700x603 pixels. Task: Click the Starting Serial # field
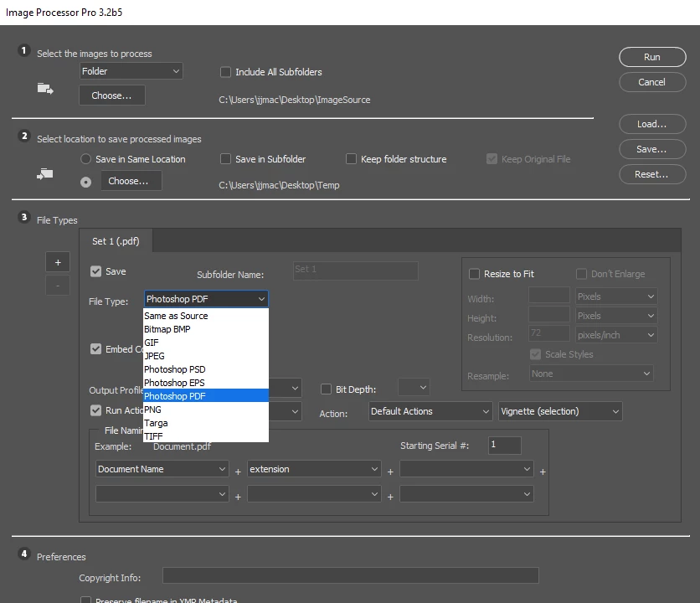pos(504,446)
